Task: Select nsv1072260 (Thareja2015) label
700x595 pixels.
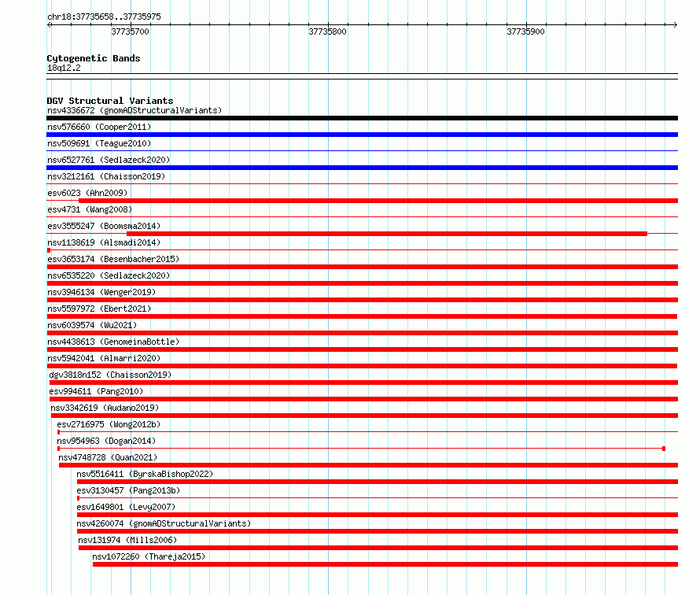Action: (x=149, y=556)
